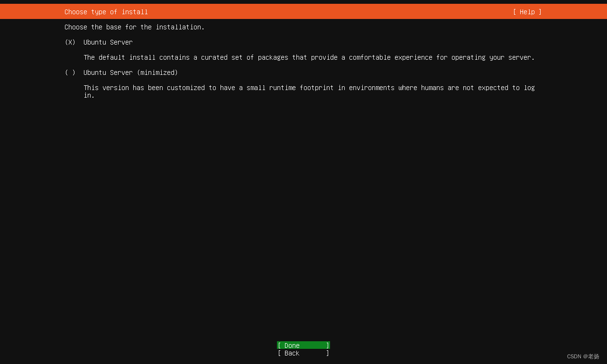The width and height of the screenshot is (607, 364).
Task: Click the default install description paragraph
Action: (309, 57)
